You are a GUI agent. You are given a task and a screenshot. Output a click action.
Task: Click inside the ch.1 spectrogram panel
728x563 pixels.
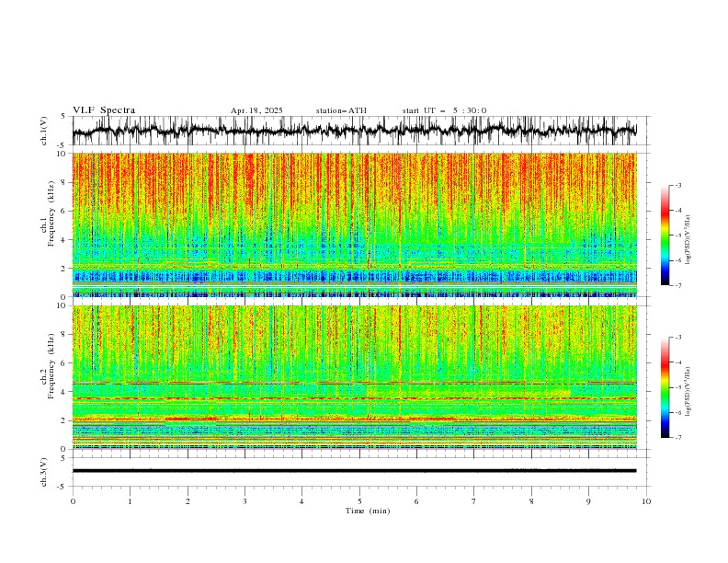[x=354, y=224]
